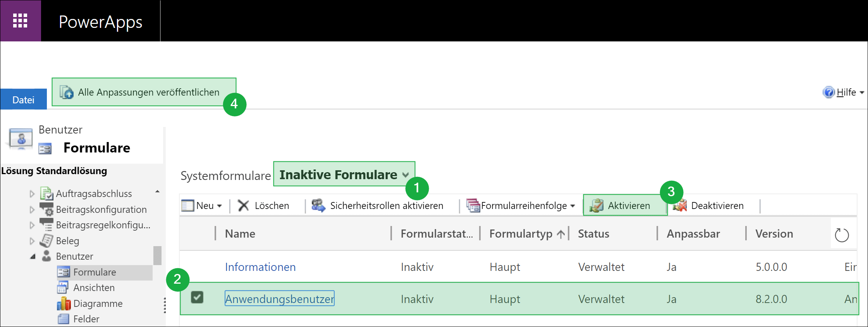Viewport: 868px width, 327px height.
Task: Click the Sicherheitsrollen aktivieren icon
Action: (318, 205)
